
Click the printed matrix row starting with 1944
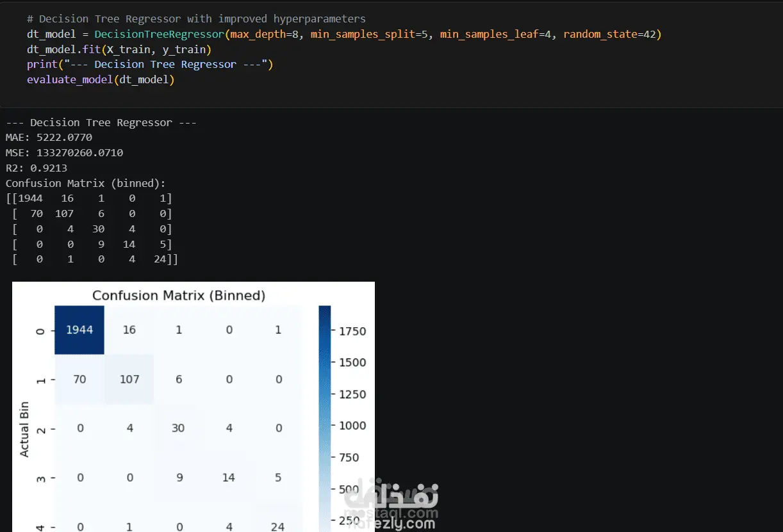[x=89, y=198]
